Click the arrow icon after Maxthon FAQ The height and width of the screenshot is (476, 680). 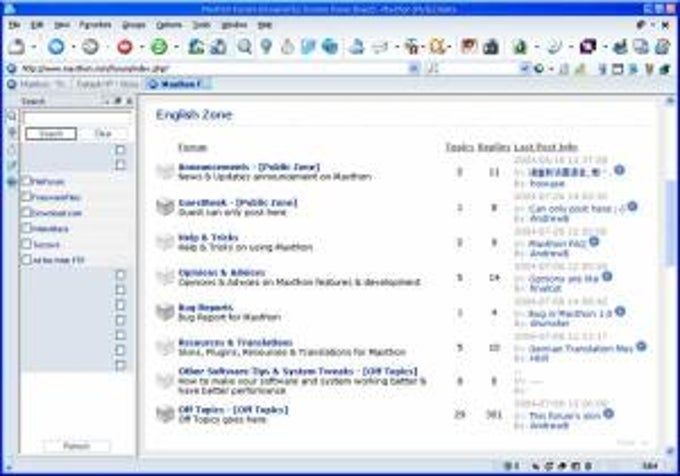click(x=594, y=241)
